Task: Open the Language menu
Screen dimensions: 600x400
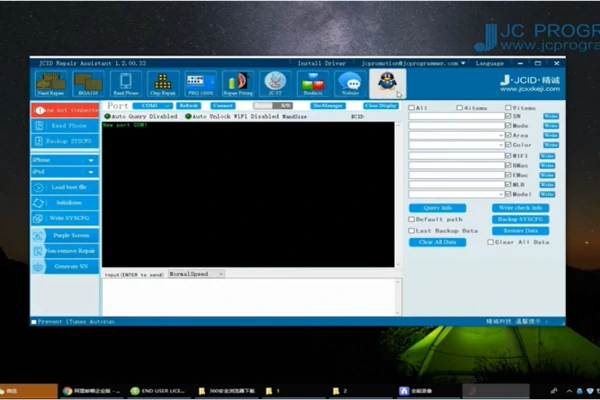Action: pos(489,64)
